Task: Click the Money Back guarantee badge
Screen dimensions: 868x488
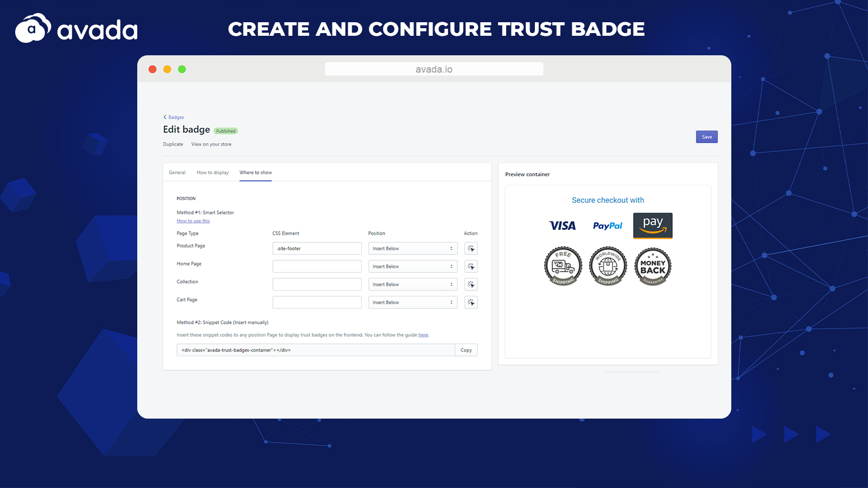Action: point(653,266)
